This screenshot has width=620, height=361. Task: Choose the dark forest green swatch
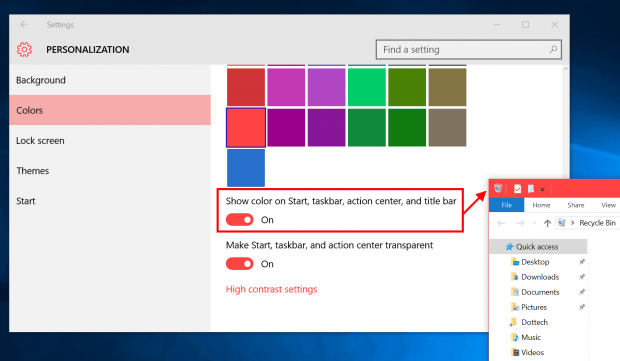[407, 127]
